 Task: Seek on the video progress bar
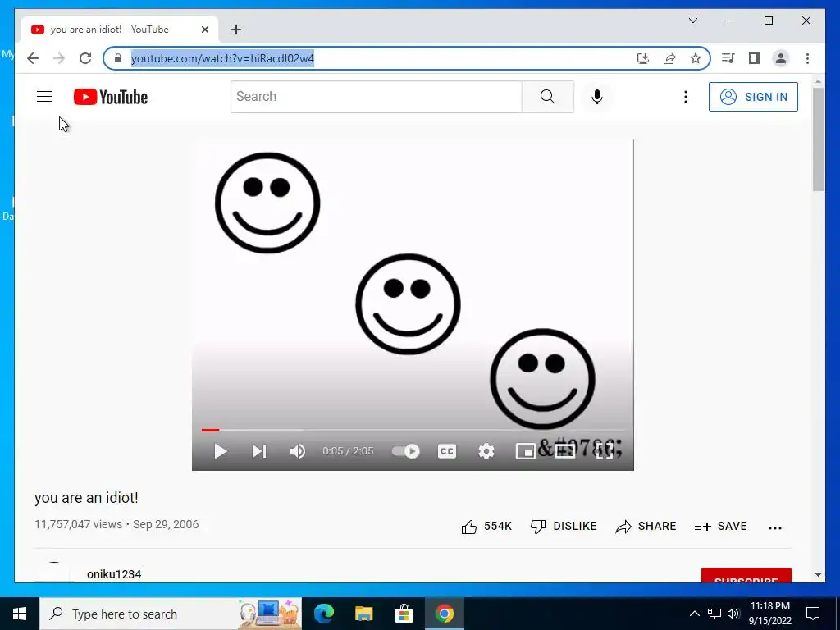[413, 430]
